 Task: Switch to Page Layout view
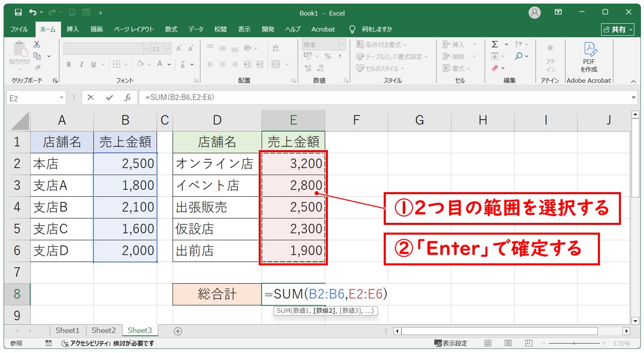[508, 343]
